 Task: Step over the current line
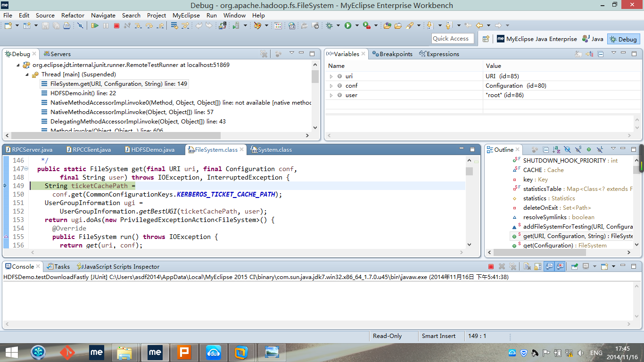[x=149, y=26]
